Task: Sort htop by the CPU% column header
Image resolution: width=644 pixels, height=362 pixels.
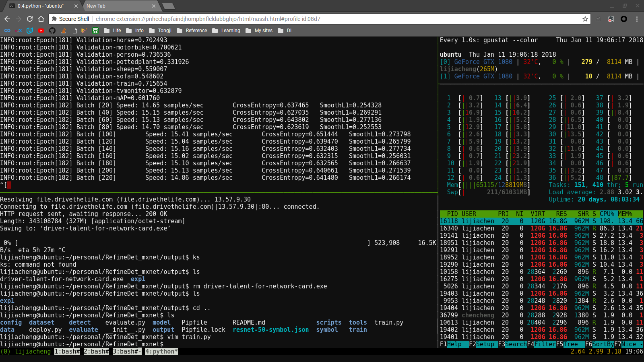Action: [x=607, y=214]
